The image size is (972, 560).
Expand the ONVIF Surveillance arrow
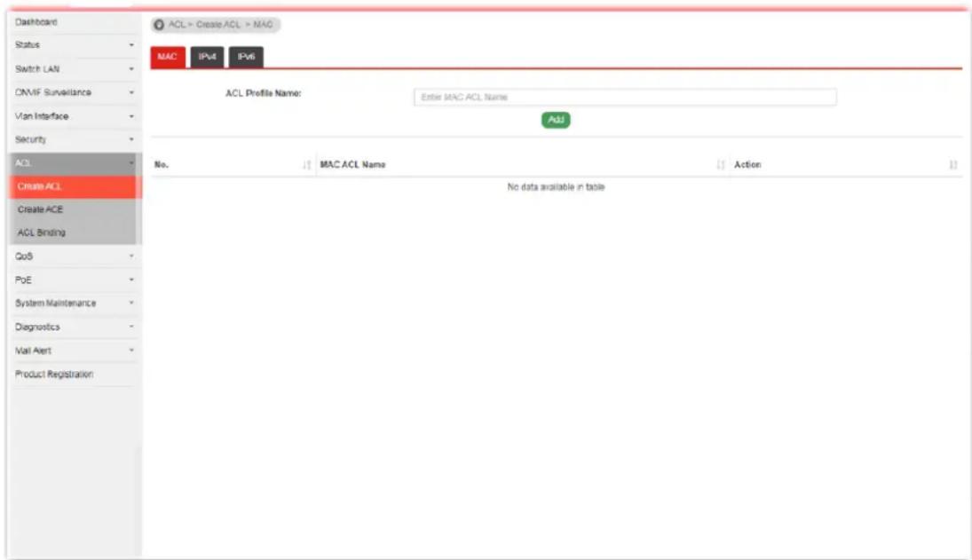pyautogui.click(x=131, y=92)
